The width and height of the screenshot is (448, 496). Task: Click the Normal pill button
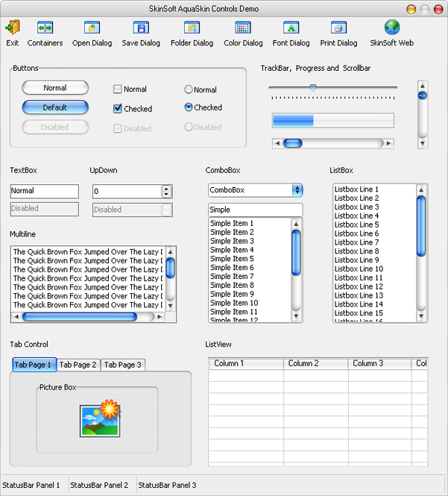click(55, 87)
